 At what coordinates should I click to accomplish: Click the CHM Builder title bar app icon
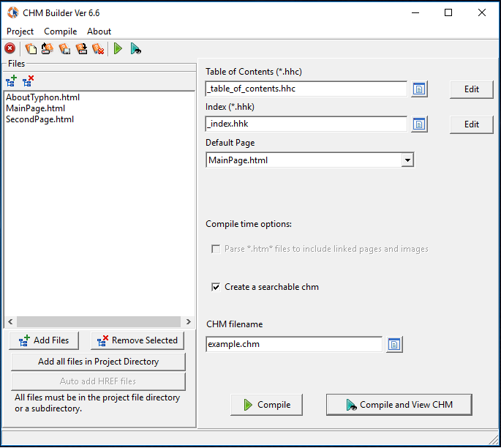13,12
